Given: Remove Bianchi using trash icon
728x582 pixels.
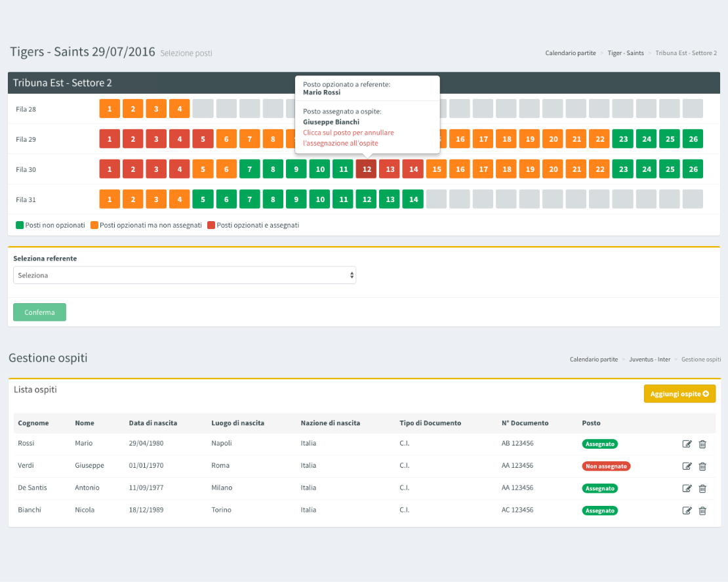Looking at the screenshot, I should pos(702,511).
